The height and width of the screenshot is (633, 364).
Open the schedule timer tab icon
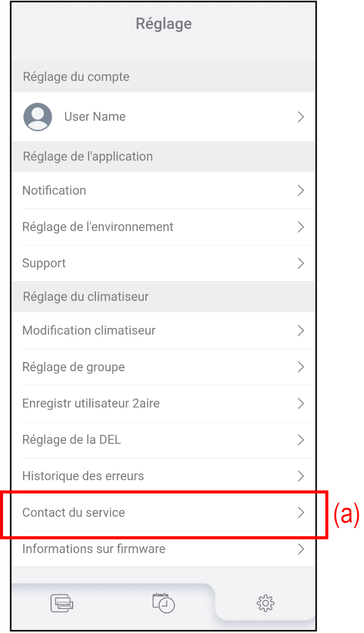click(x=163, y=602)
